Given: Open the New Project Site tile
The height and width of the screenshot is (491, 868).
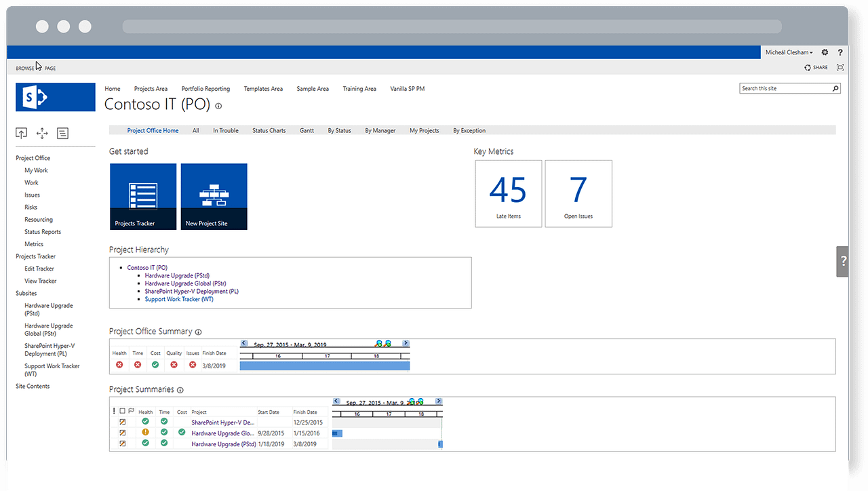Looking at the screenshot, I should click(214, 196).
